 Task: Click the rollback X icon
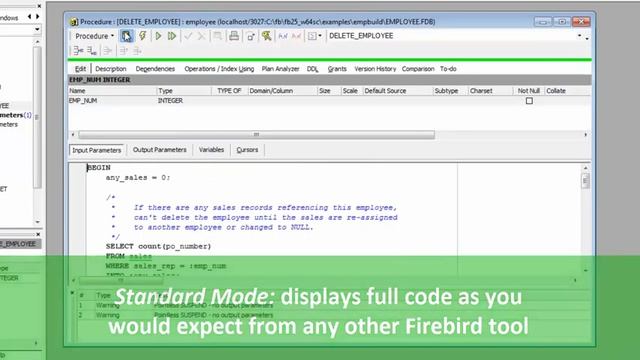(x=201, y=36)
